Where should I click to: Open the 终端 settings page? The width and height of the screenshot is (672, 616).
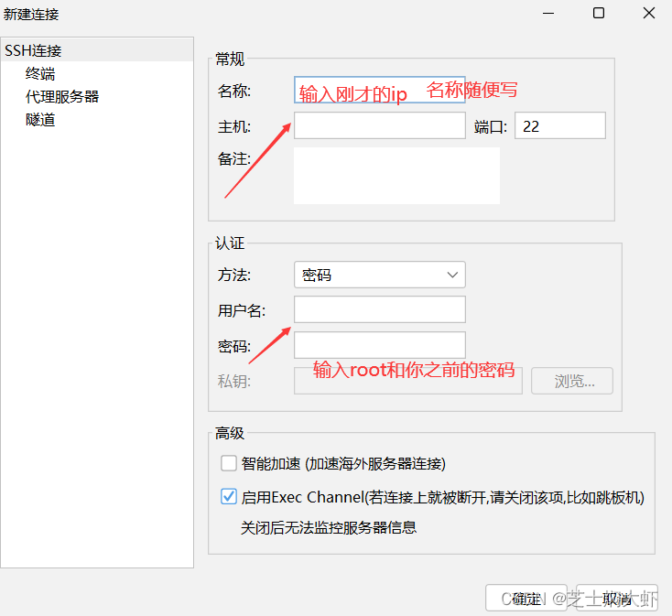(x=40, y=73)
